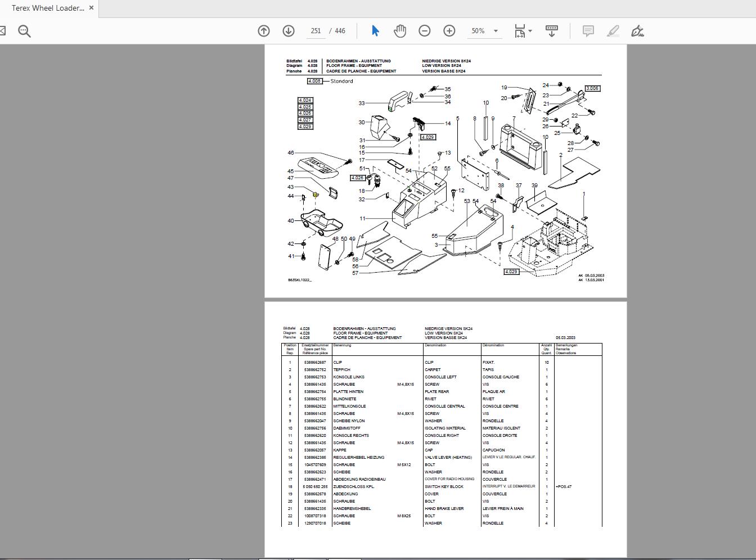Viewport: 756px width, 560px height.
Task: Click the partially visible left toolbar icon
Action: click(3, 31)
